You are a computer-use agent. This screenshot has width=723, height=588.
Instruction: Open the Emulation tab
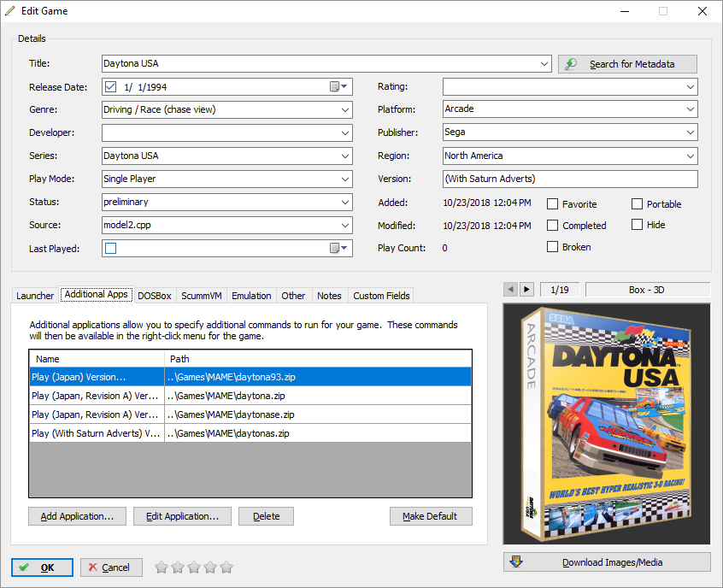pos(251,296)
